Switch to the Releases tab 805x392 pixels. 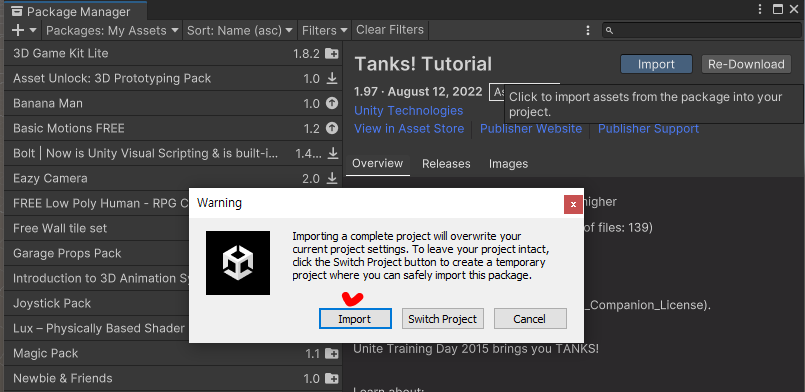(446, 164)
